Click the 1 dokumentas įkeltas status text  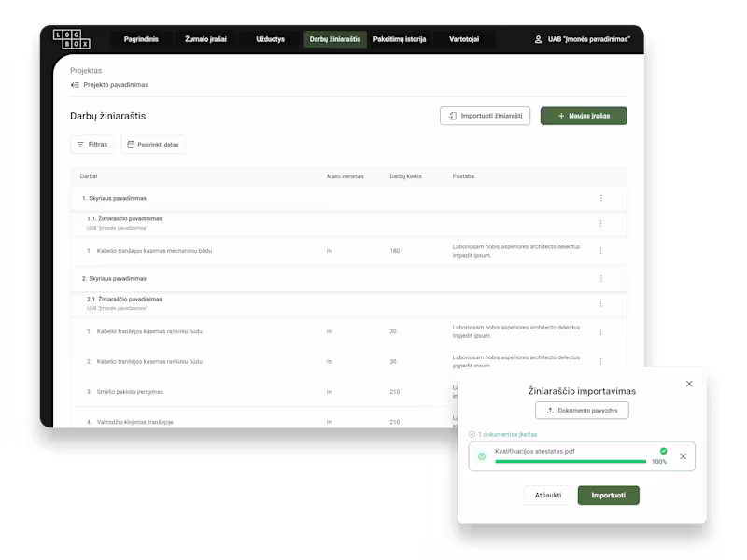click(507, 434)
